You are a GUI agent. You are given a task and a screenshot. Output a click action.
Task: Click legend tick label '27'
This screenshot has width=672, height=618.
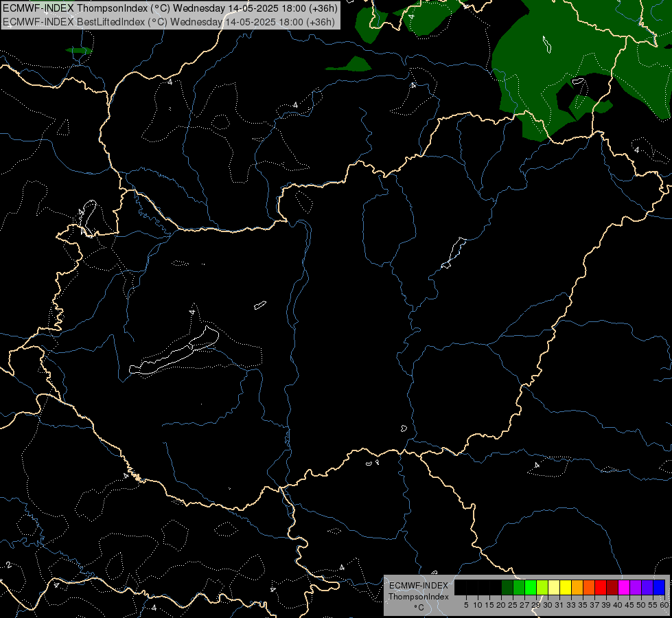(524, 605)
